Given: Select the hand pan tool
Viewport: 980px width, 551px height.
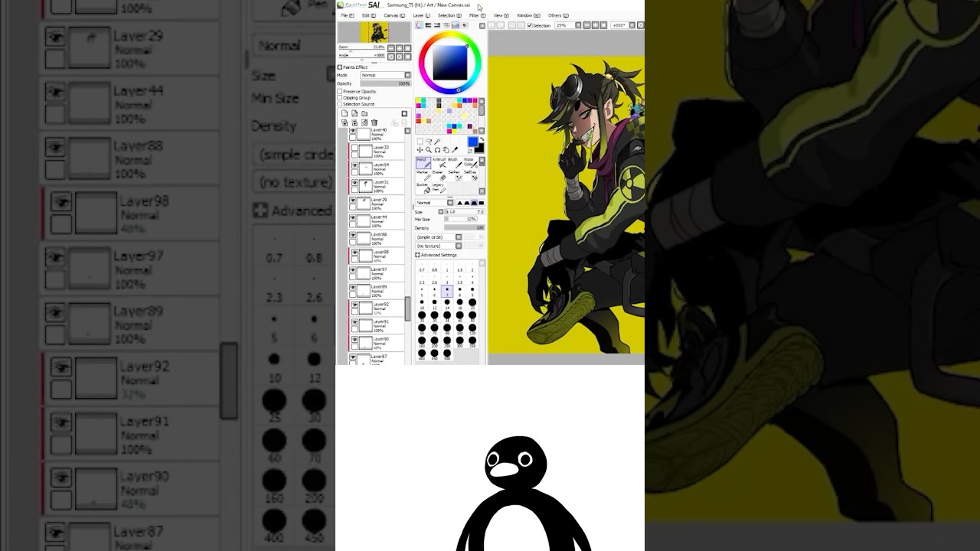Looking at the screenshot, I should pyautogui.click(x=446, y=150).
